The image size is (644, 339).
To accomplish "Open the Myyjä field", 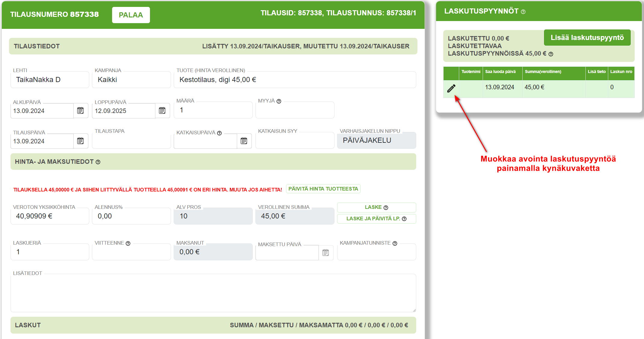I will [x=295, y=110].
